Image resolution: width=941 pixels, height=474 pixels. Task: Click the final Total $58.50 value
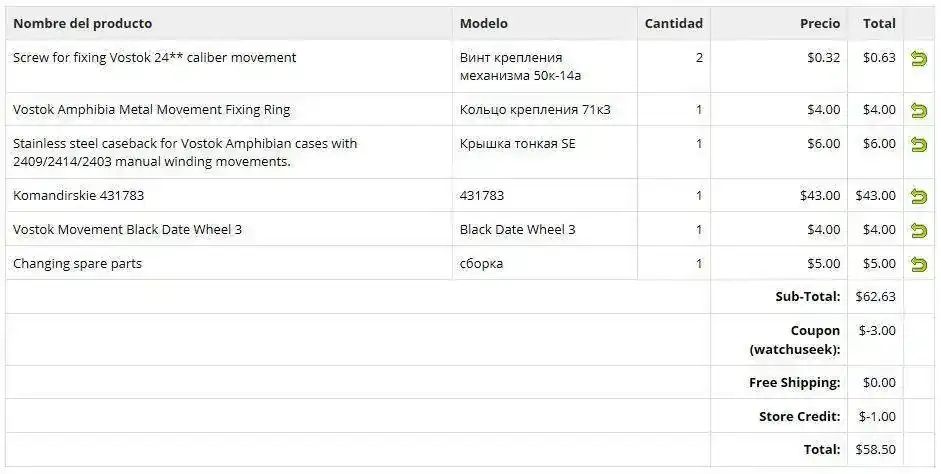(x=876, y=450)
